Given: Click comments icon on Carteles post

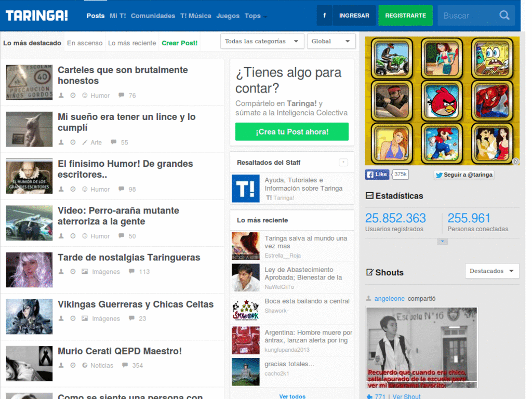Looking at the screenshot, I should [121, 96].
